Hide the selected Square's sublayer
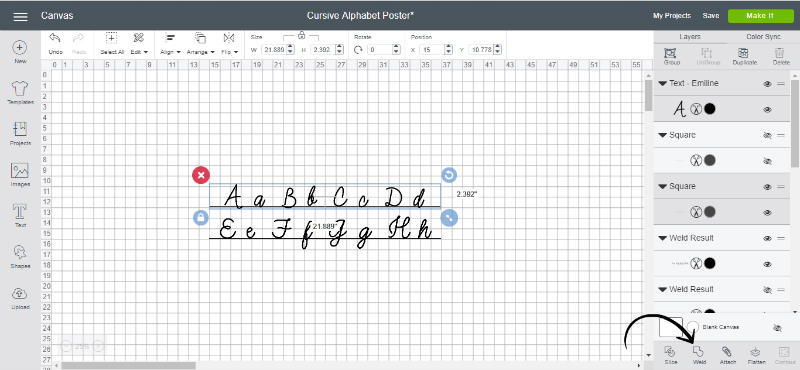This screenshot has height=370, width=800. [767, 212]
